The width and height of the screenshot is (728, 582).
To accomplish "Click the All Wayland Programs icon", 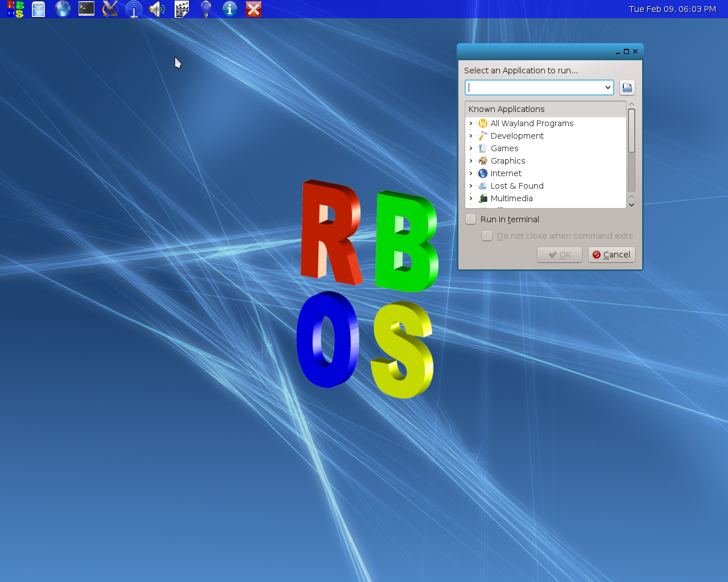I will tap(483, 123).
